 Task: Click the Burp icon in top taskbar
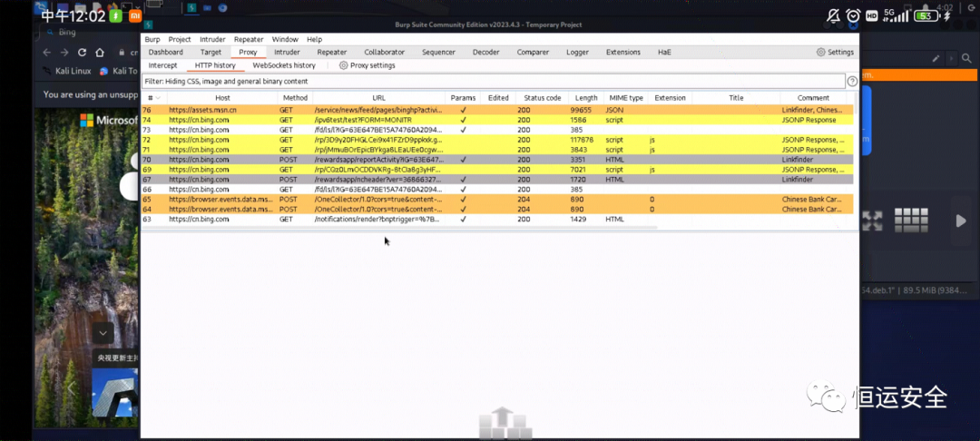(x=191, y=7)
